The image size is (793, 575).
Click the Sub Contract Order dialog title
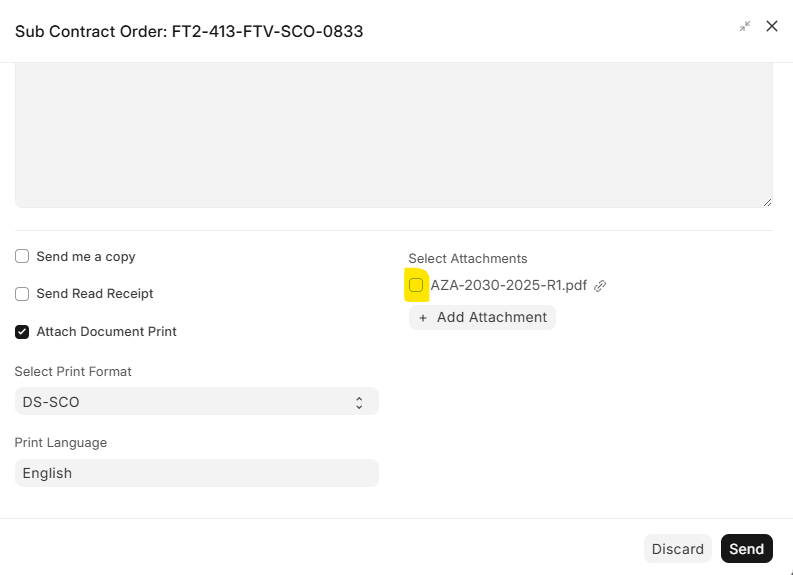click(x=189, y=31)
